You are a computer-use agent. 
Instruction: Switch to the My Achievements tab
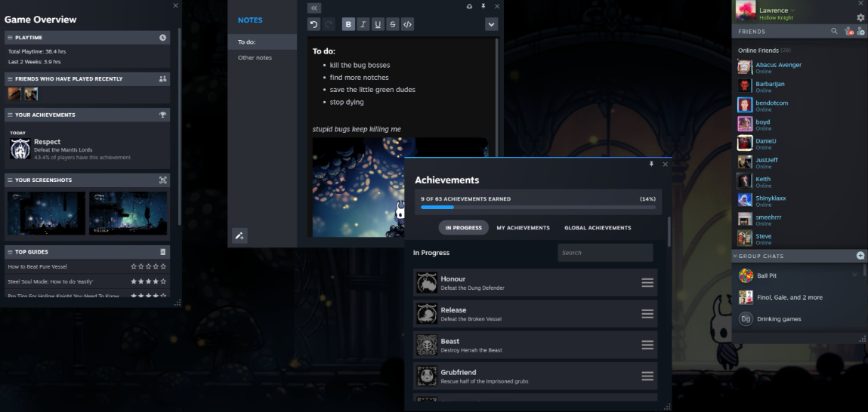point(523,228)
